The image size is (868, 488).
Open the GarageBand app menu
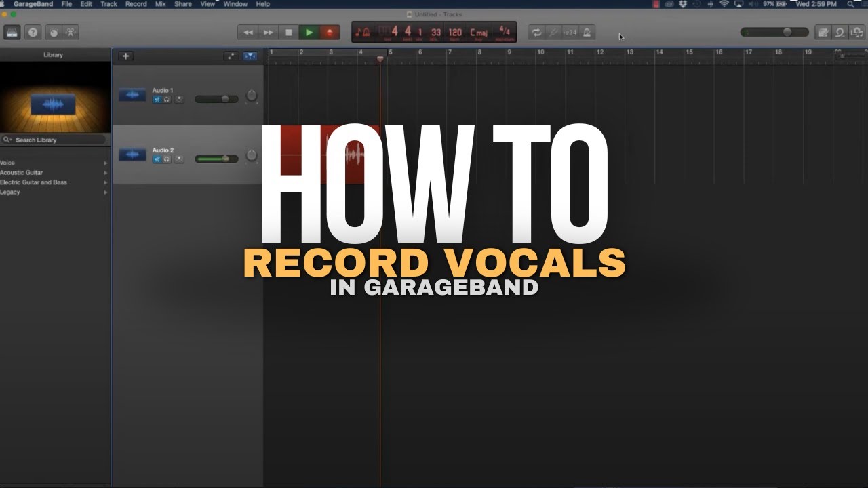34,4
